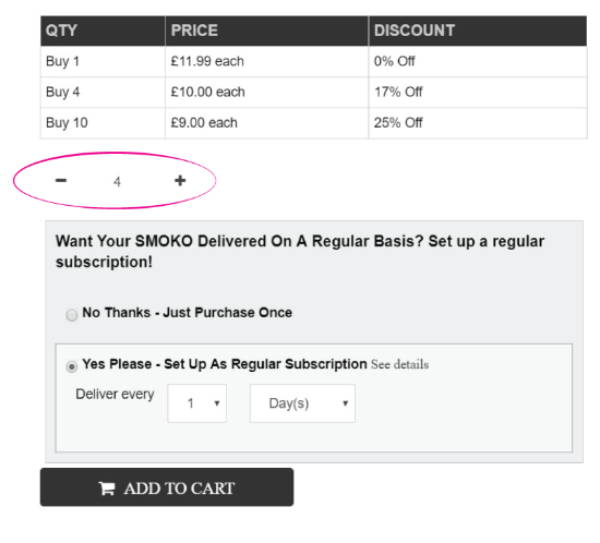This screenshot has width=600, height=543.
Task: Select No Thanks - Just Purchase Once
Action: [x=71, y=315]
